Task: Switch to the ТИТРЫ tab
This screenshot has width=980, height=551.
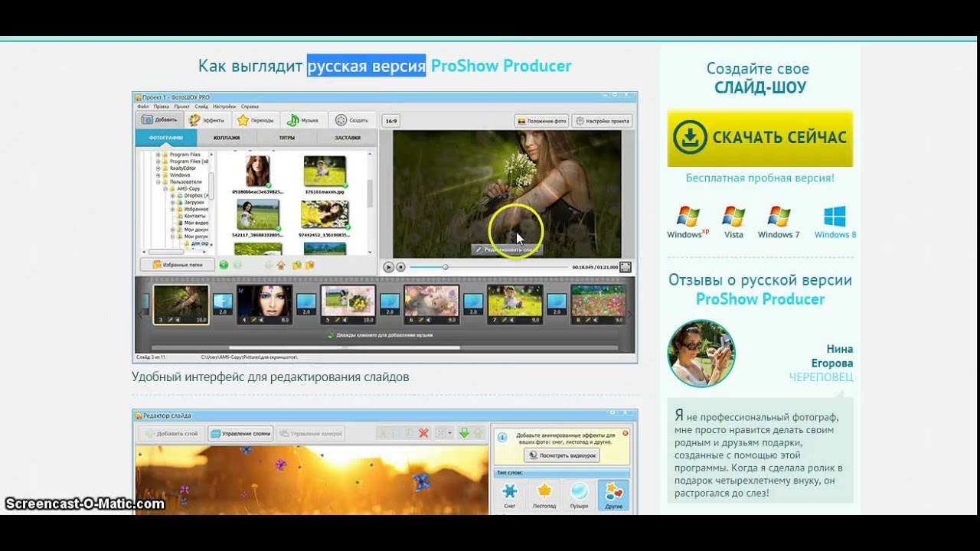Action: tap(287, 138)
